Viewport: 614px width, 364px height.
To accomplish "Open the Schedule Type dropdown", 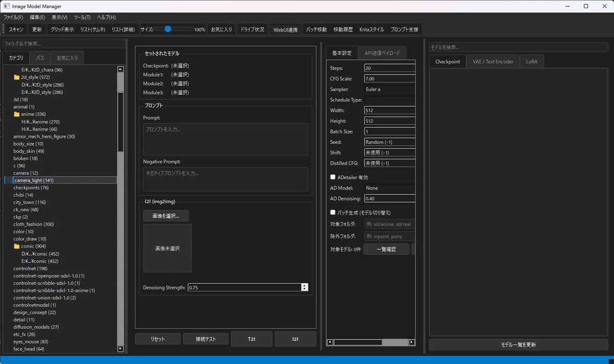I will 389,100.
